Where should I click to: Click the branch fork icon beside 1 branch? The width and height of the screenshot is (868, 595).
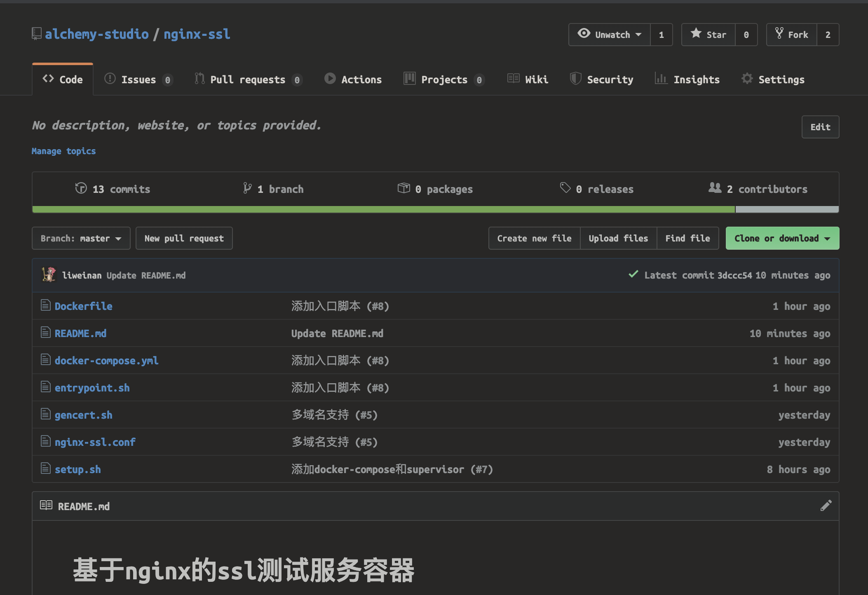[247, 188]
